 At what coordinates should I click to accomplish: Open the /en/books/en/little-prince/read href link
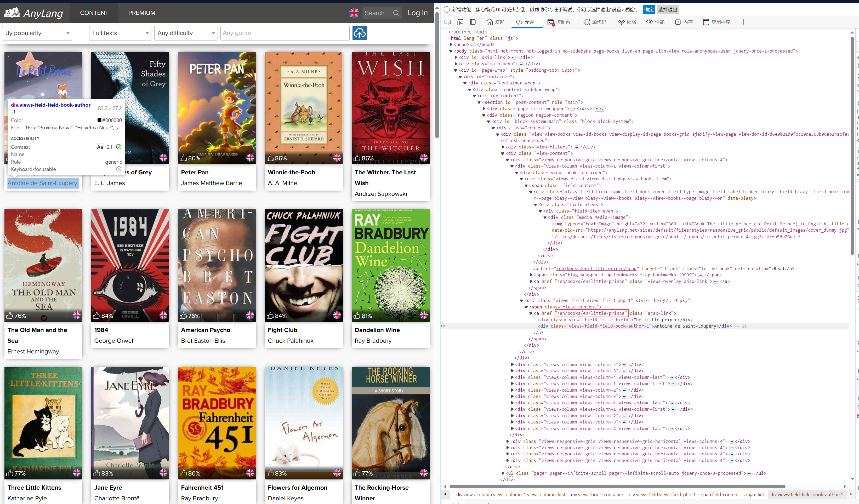596,268
